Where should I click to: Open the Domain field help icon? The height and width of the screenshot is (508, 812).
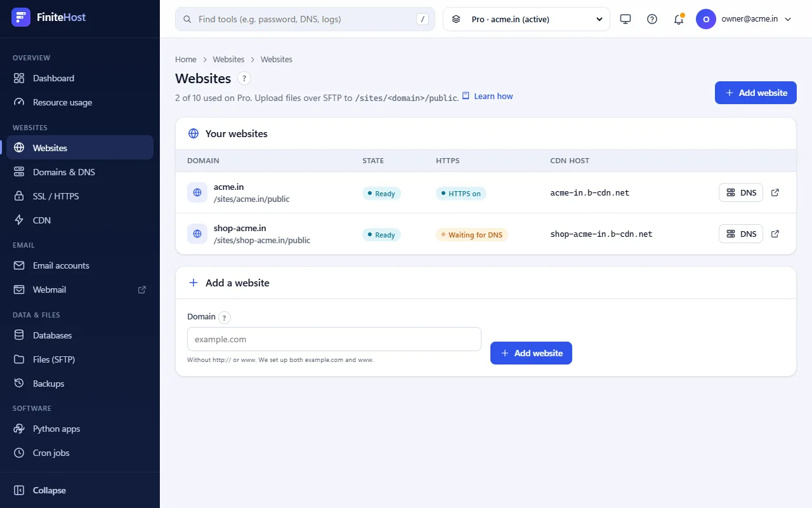coord(225,317)
